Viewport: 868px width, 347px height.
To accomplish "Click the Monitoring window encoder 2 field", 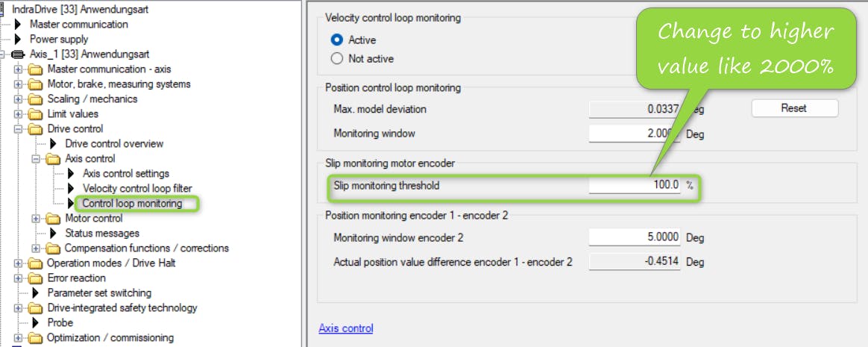I will coord(634,237).
